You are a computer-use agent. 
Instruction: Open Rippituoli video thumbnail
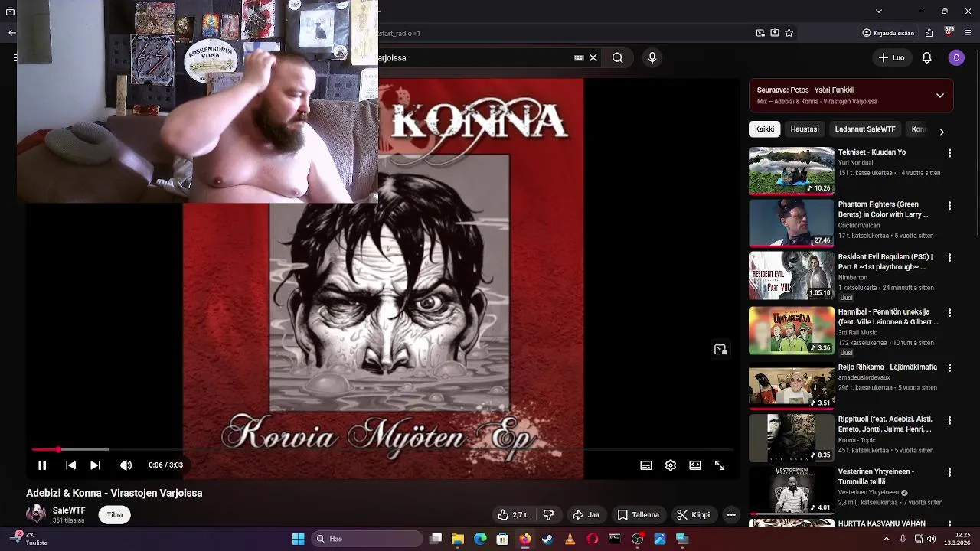[792, 438]
